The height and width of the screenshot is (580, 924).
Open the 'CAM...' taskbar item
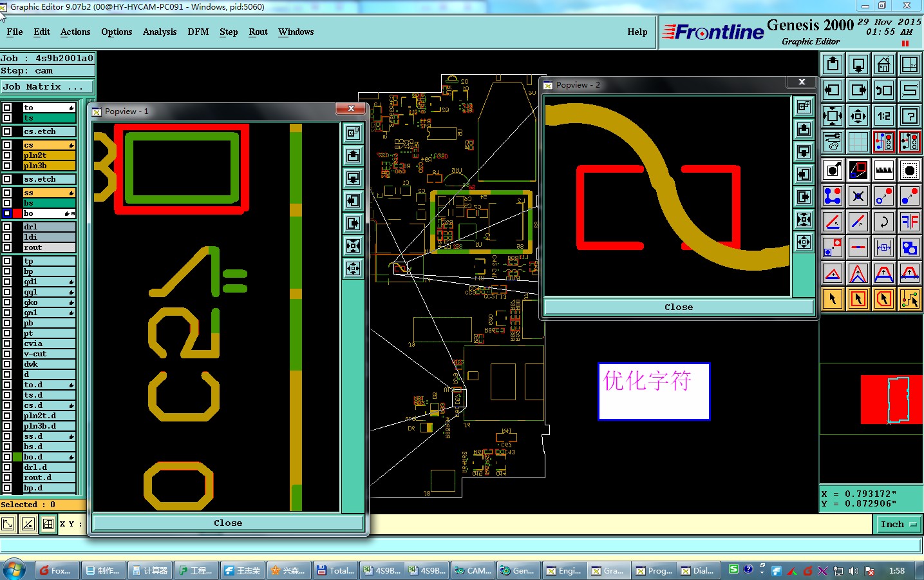click(x=472, y=570)
